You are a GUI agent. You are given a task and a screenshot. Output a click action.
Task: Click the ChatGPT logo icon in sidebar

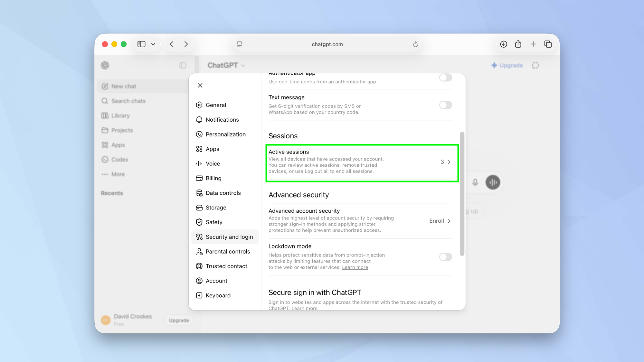pos(105,65)
